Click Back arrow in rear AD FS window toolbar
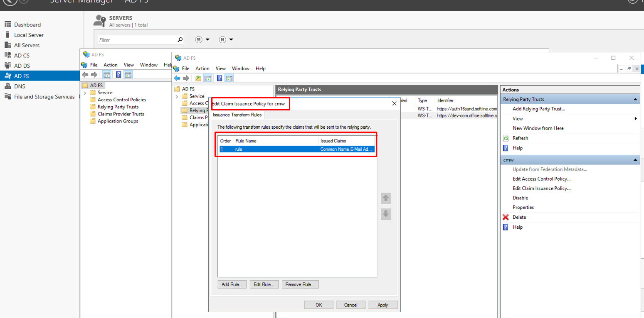The height and width of the screenshot is (318, 644). [85, 75]
